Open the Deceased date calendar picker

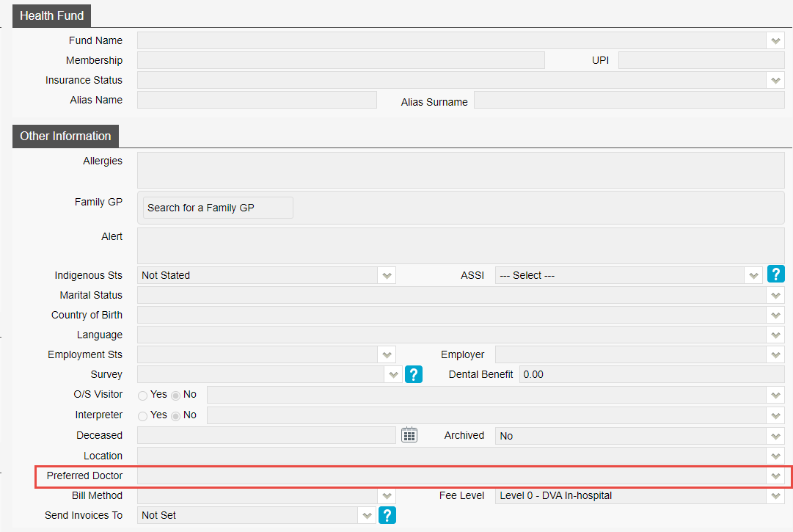(x=409, y=435)
